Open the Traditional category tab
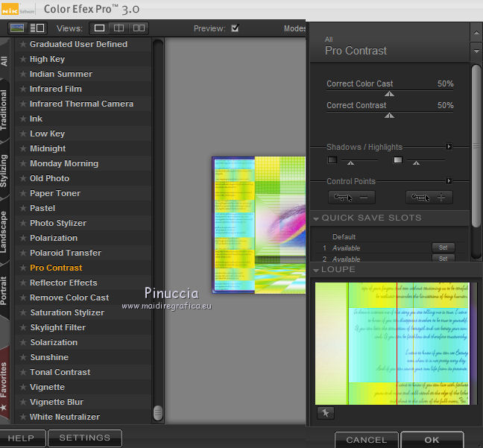The height and width of the screenshot is (448, 483). (x=4, y=110)
